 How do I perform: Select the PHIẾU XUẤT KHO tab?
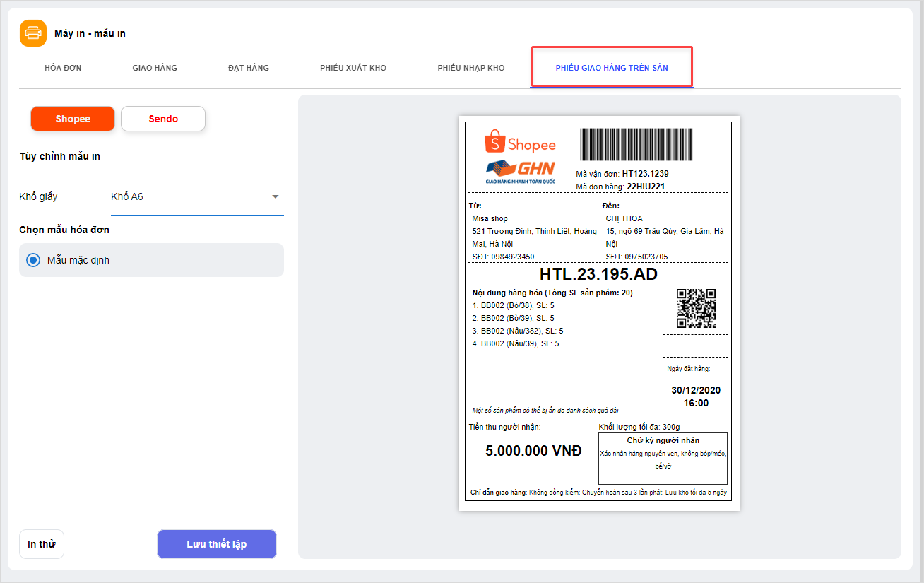point(353,68)
